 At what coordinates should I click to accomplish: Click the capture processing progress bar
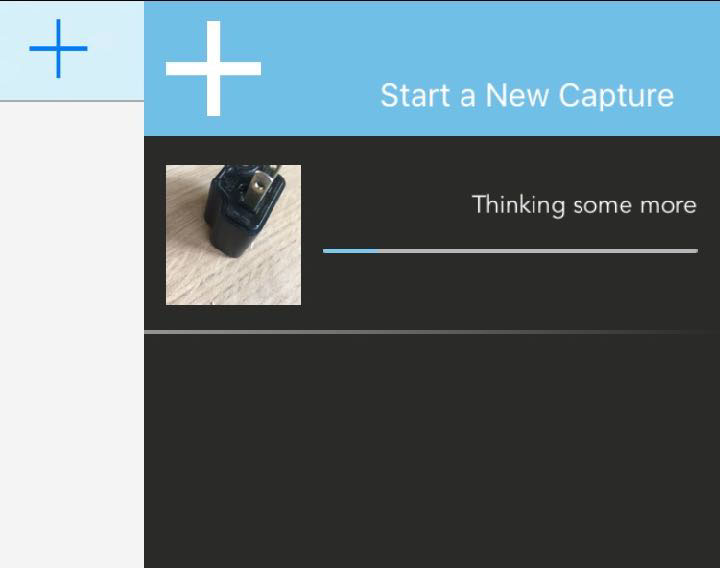511,251
